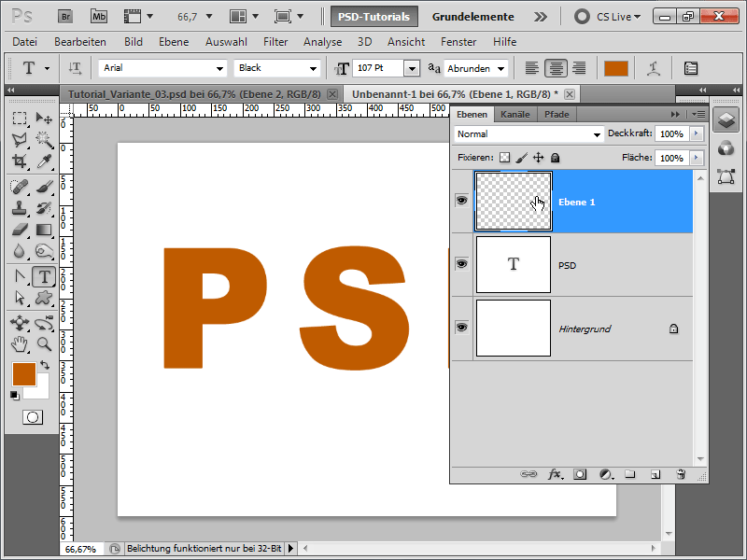Activate the Zoom magnifier tool
This screenshot has height=560, width=747.
(x=43, y=344)
